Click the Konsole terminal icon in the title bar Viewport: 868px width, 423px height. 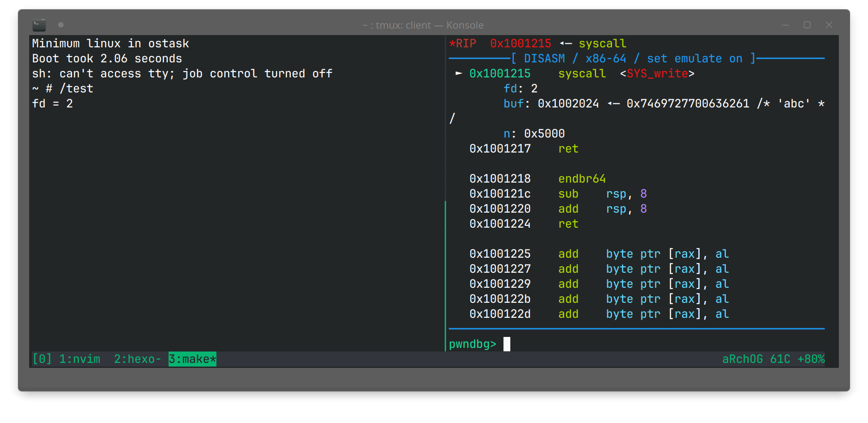click(x=39, y=24)
